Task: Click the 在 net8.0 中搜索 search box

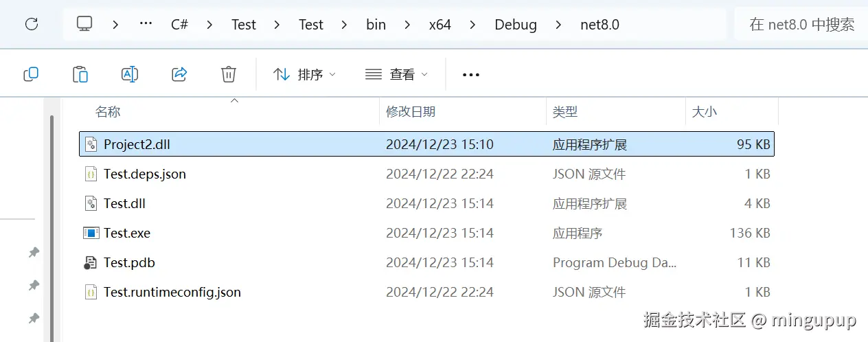Action: (801, 25)
